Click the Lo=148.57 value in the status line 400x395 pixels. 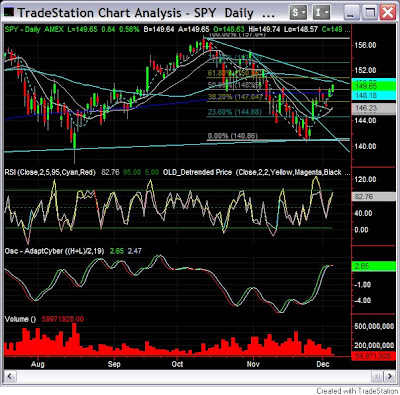(x=301, y=29)
